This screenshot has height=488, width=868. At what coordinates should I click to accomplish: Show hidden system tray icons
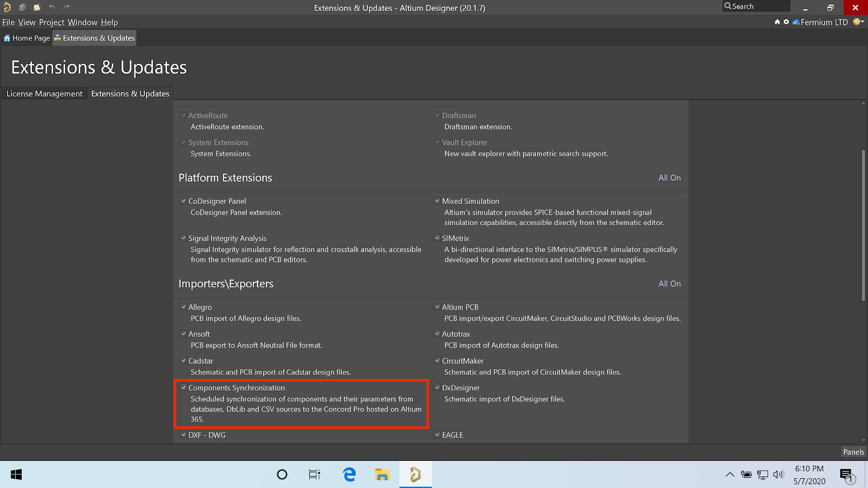coord(730,474)
